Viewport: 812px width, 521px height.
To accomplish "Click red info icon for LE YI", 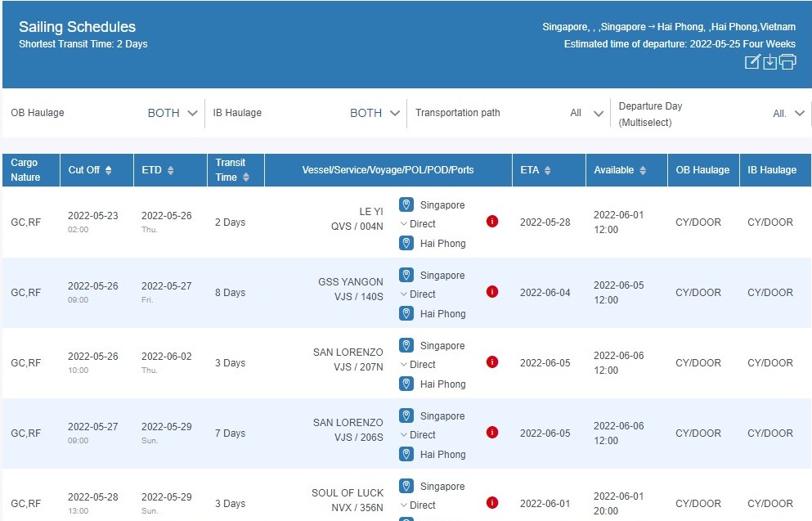I will [x=492, y=222].
